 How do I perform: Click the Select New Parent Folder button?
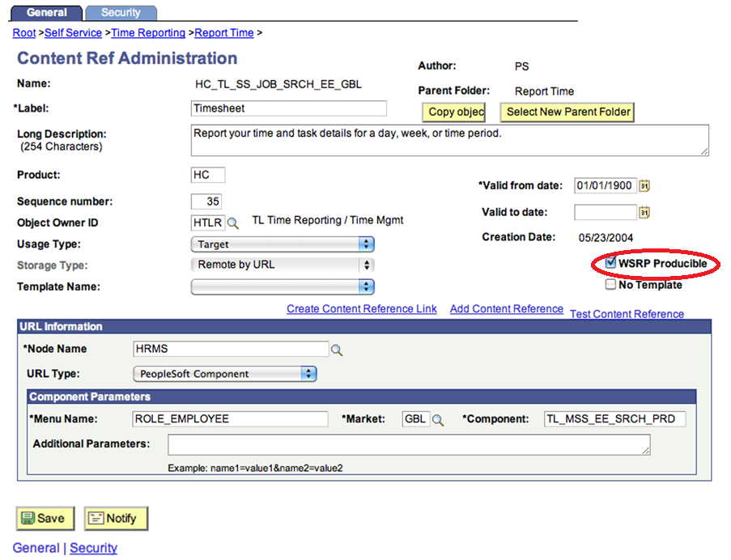pos(568,112)
